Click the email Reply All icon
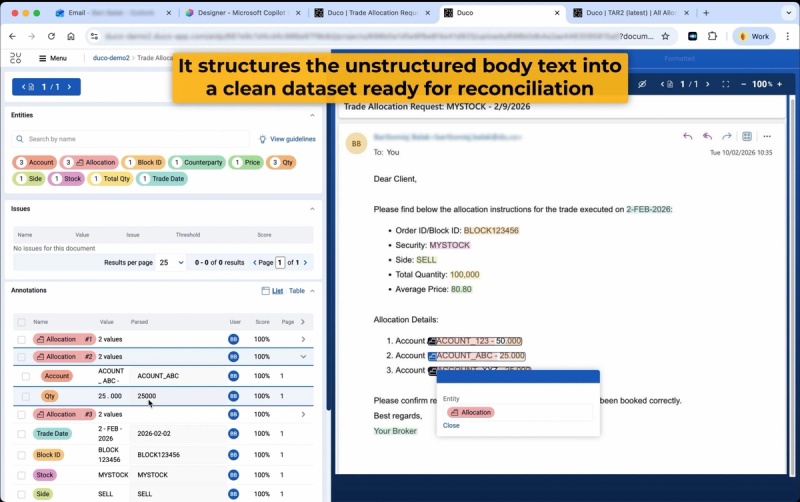This screenshot has height=502, width=800. click(707, 136)
